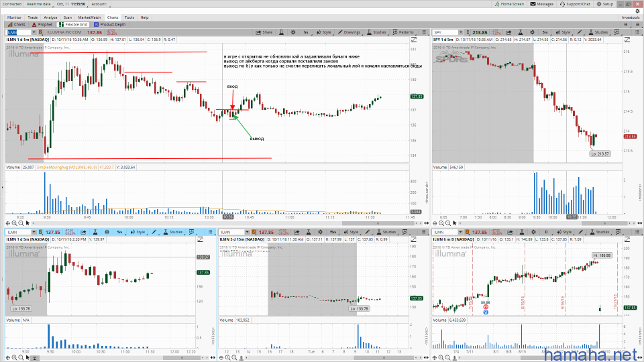Screen dimensions: 644x362
Task: Open chart settings gear on ILMN 1m chart
Action: pyautogui.click(x=293, y=32)
